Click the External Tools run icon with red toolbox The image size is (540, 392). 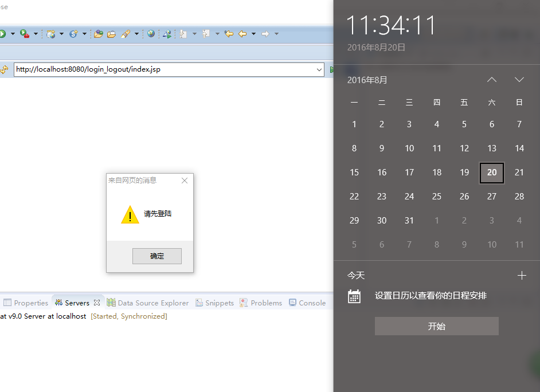point(25,34)
